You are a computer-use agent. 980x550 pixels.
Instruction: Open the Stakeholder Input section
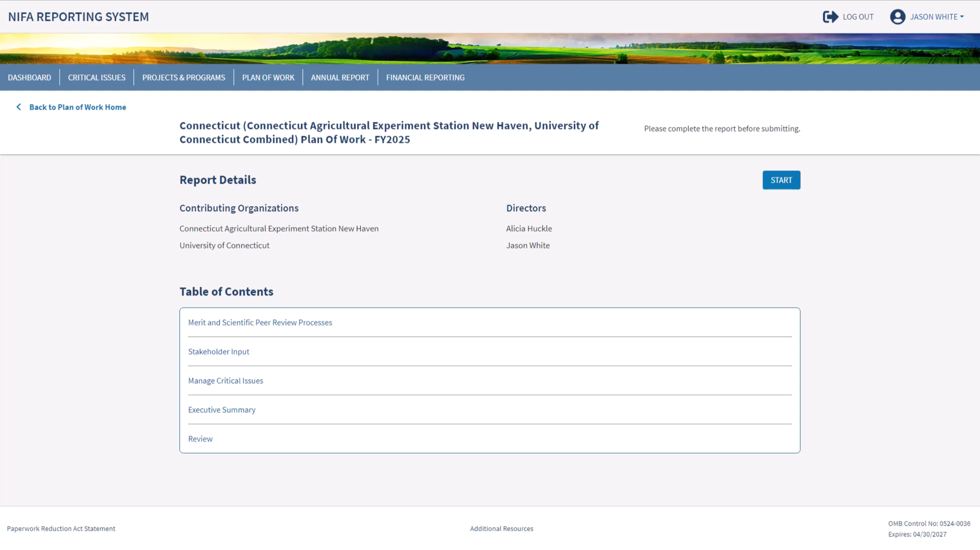click(218, 351)
